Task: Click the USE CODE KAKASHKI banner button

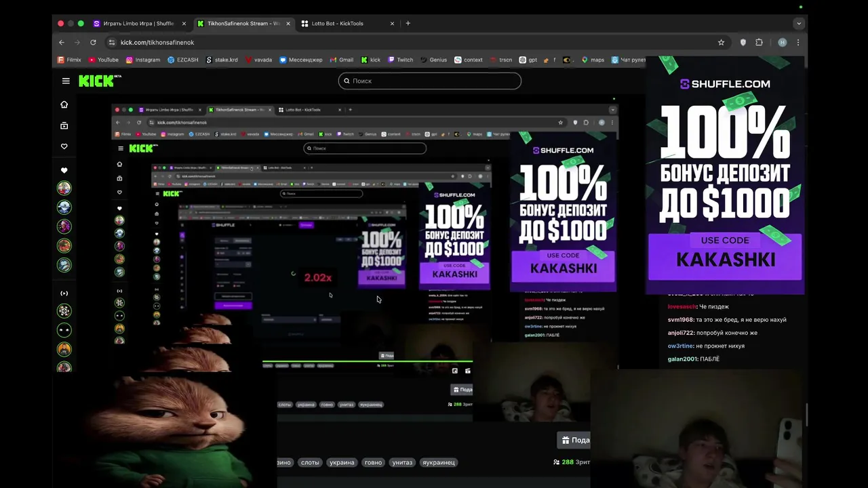Action: tap(725, 256)
